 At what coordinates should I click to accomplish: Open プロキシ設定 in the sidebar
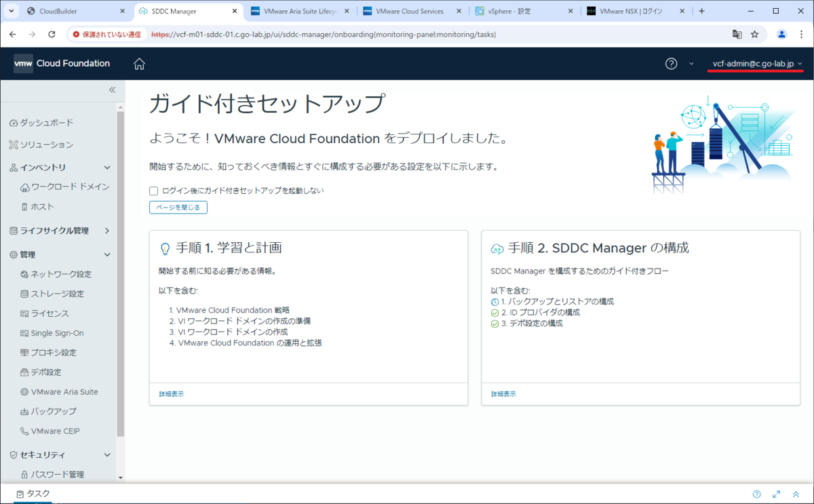click(x=48, y=353)
